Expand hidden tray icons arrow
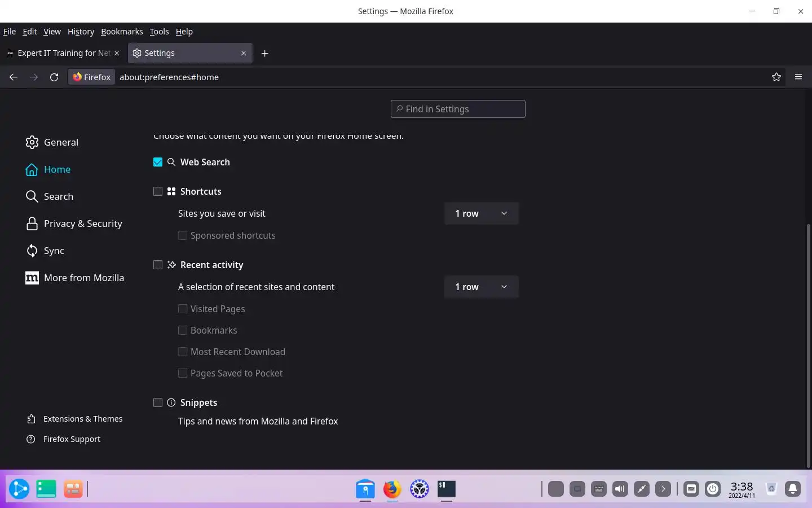Viewport: 812px width, 508px height. (x=663, y=489)
